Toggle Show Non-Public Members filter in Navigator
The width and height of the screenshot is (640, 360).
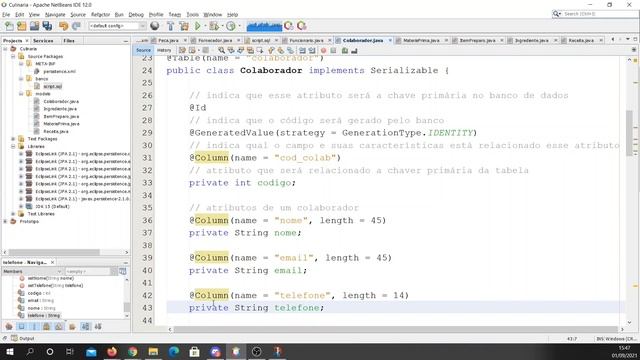pos(47,327)
